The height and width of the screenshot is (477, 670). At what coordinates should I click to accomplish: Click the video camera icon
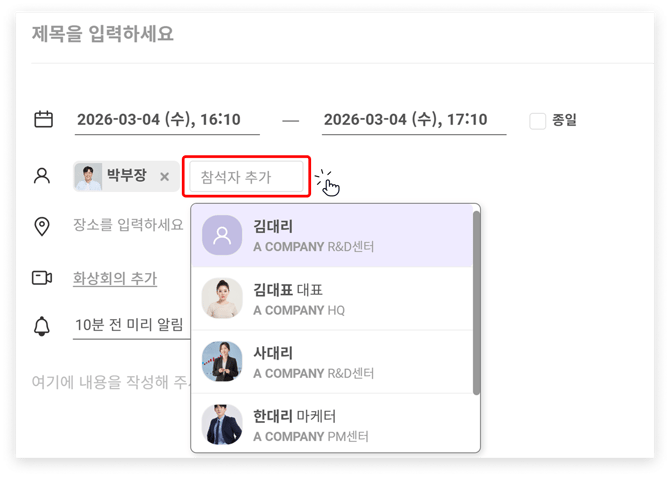point(42,277)
